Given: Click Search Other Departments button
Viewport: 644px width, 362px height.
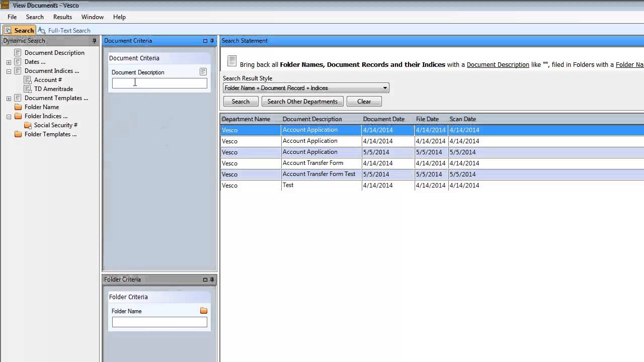Looking at the screenshot, I should click(302, 102).
